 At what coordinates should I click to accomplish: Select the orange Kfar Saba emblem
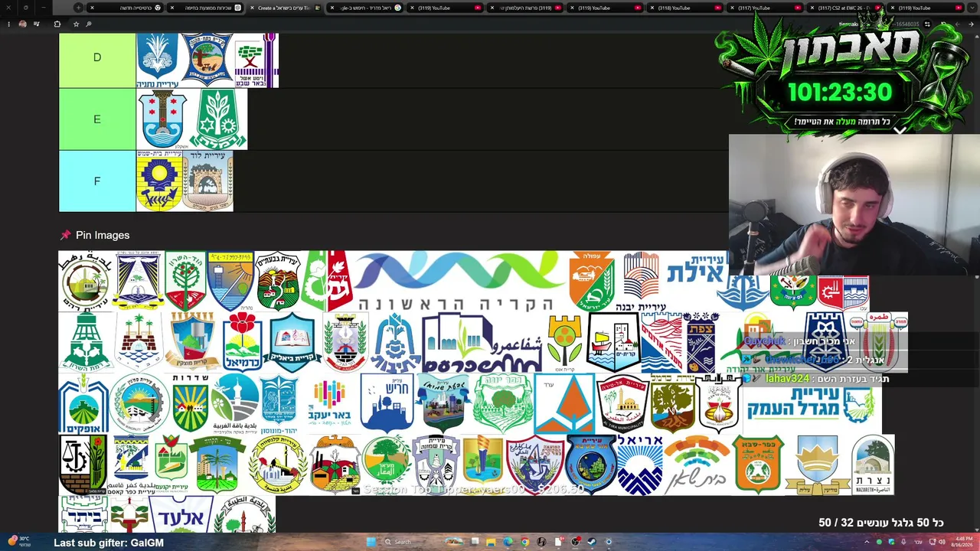point(757,465)
